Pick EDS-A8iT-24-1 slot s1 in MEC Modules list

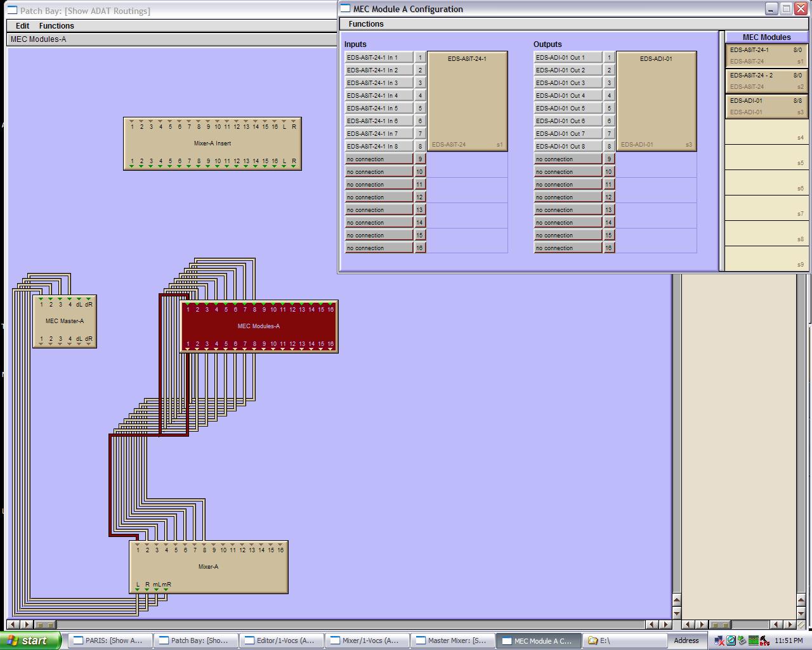(766, 55)
